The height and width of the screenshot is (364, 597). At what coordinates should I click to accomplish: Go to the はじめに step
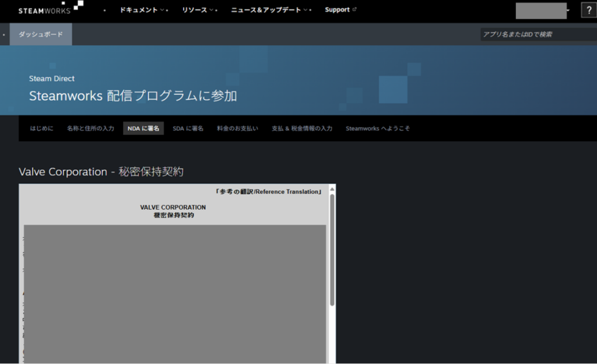tap(41, 128)
